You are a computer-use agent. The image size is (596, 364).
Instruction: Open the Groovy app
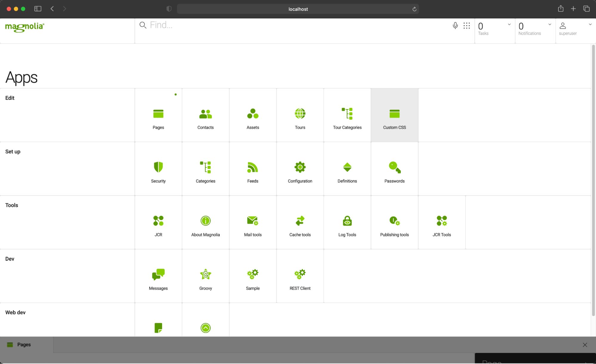tap(205, 277)
